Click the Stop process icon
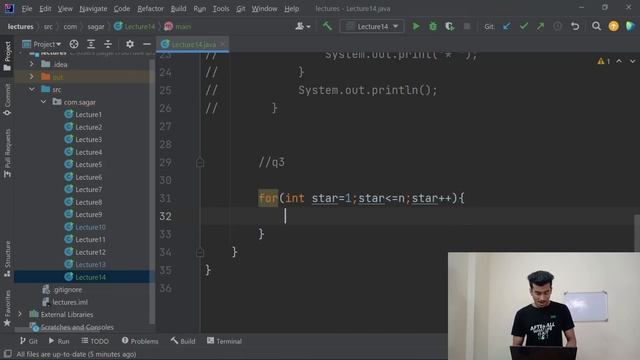The width and height of the screenshot is (640, 360). [467, 27]
